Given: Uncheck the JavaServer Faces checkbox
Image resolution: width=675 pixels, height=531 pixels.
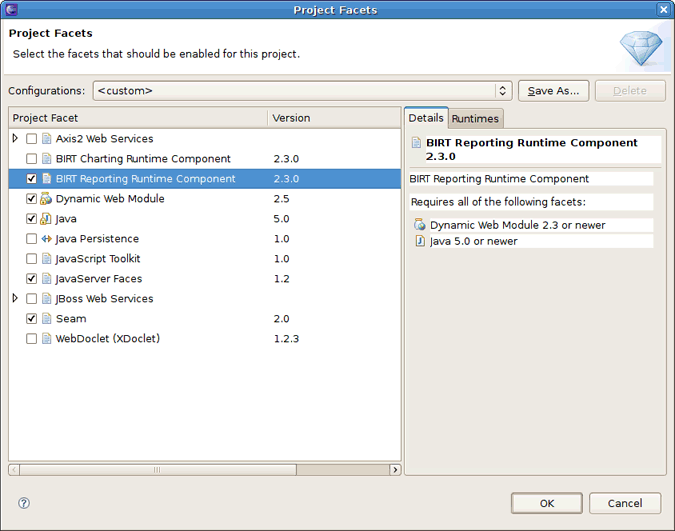Looking at the screenshot, I should pos(31,279).
